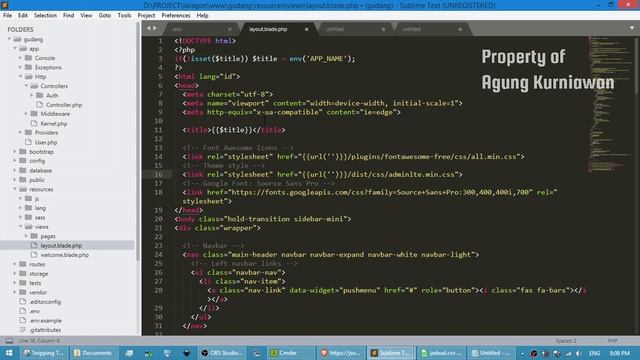640x360 pixels.
Task: Open User.php in the sidebar
Action: click(x=46, y=142)
